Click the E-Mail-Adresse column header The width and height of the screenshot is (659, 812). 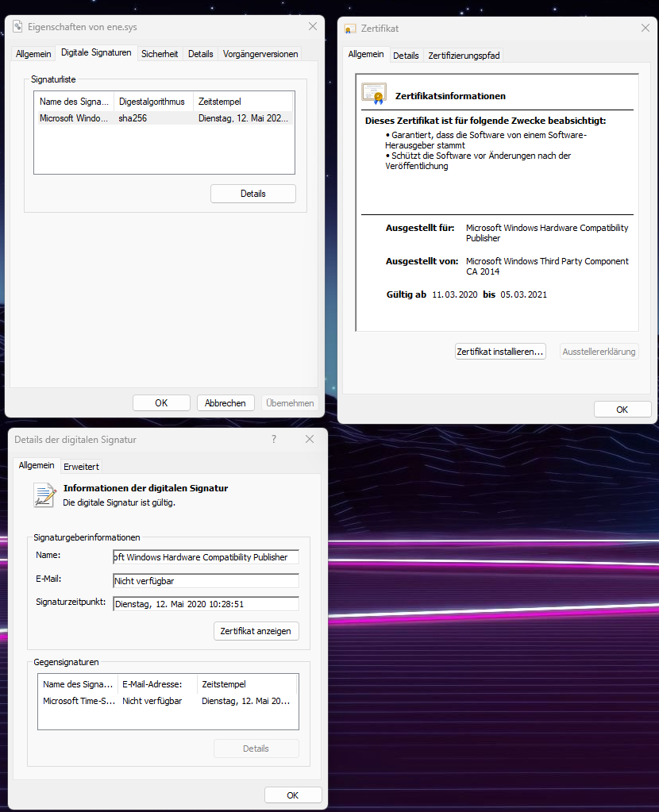pyautogui.click(x=157, y=684)
